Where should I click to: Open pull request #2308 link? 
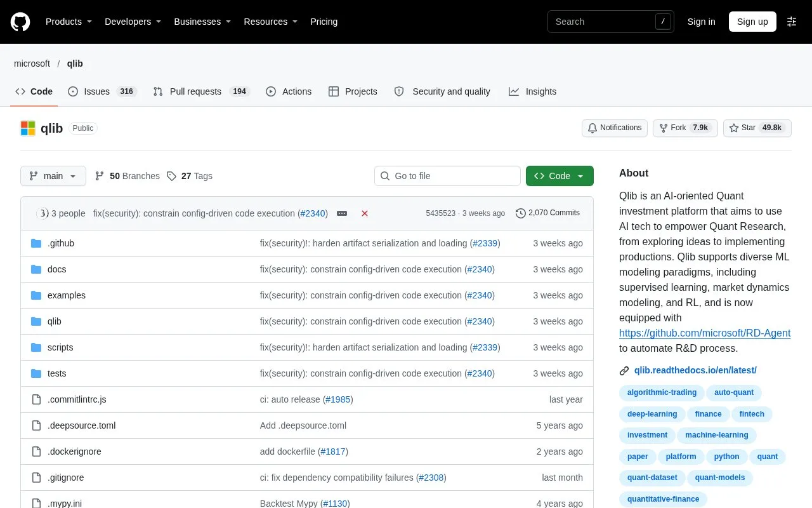[431, 478]
